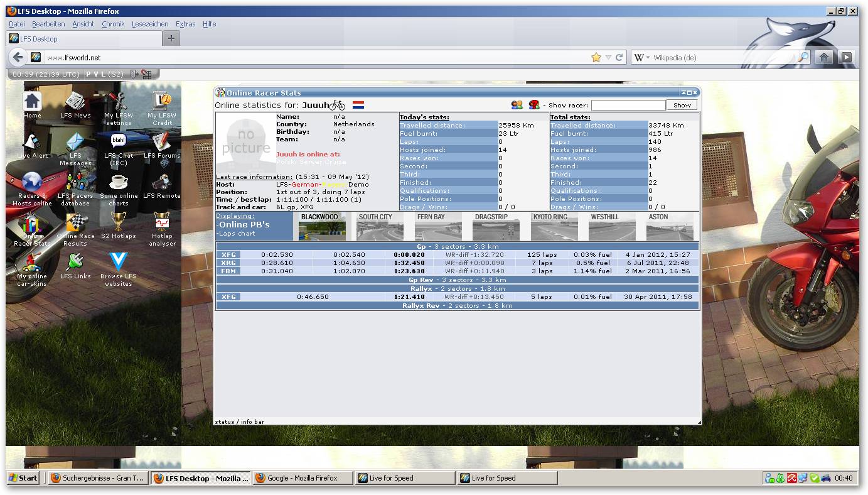Bookmark this page with the star icon

[x=596, y=57]
